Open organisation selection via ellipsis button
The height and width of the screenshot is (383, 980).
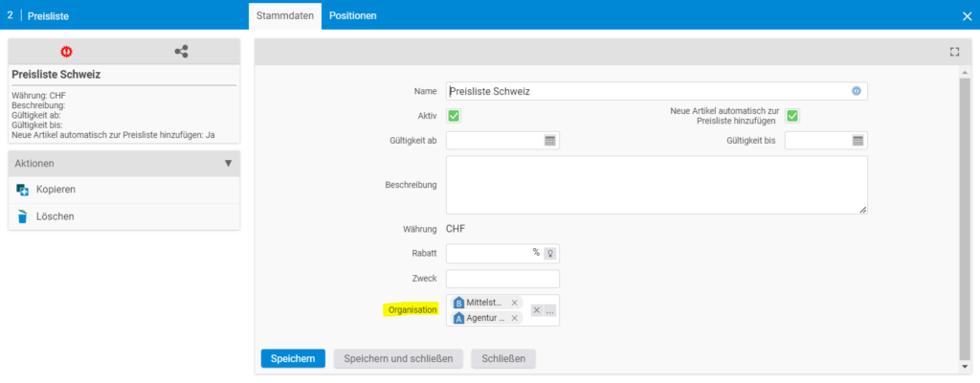point(549,310)
